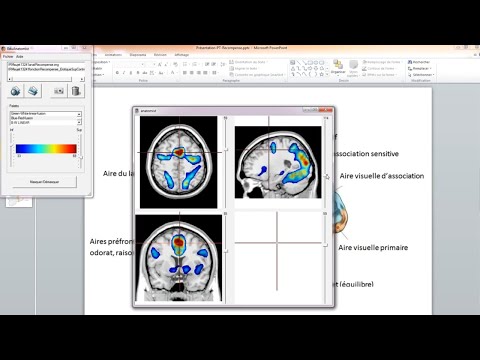Select the Blue-Red fusion palette entry

tap(44, 118)
